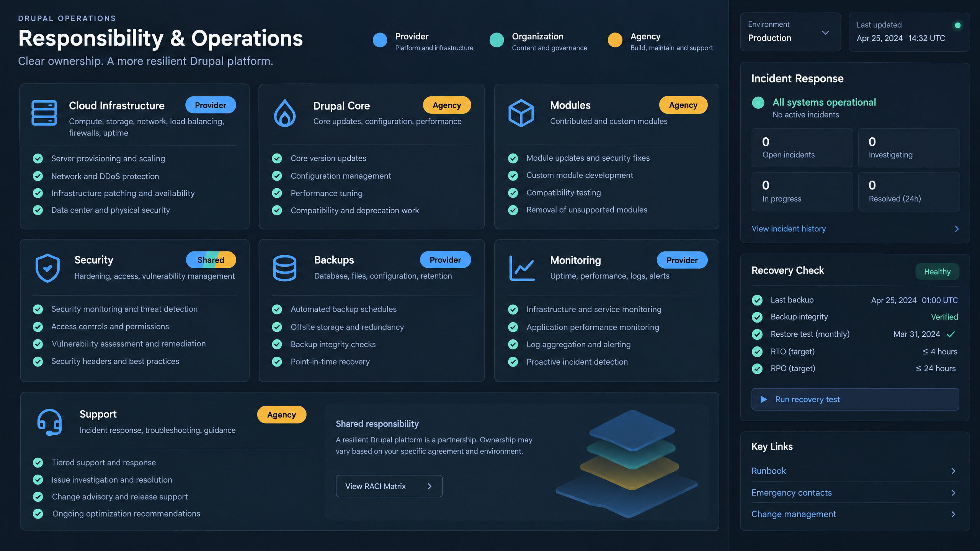Click the Agency badge on Support card
Image resolution: width=980 pixels, height=551 pixels.
282,415
